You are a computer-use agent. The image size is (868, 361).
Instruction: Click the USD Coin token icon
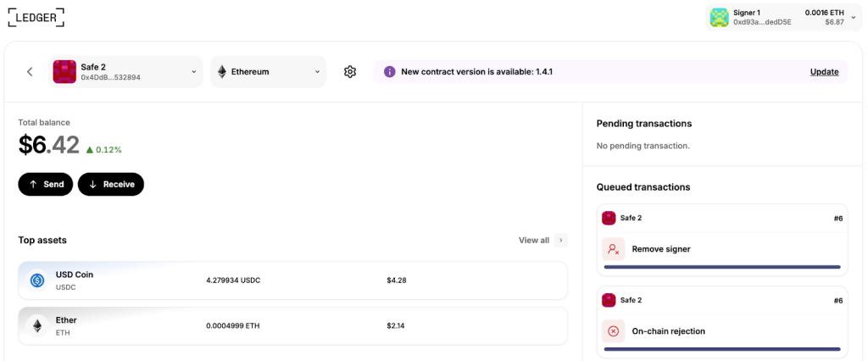[37, 280]
